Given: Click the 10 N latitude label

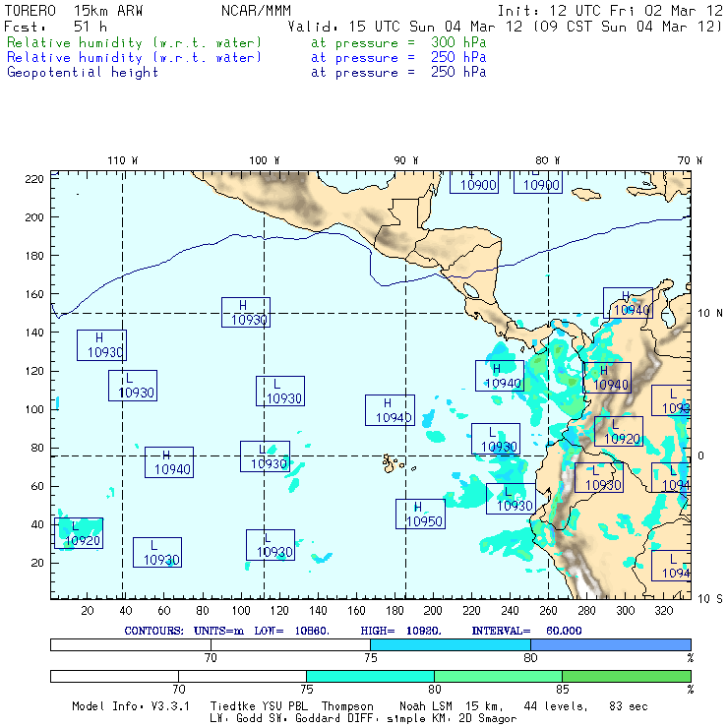Looking at the screenshot, I should (711, 313).
